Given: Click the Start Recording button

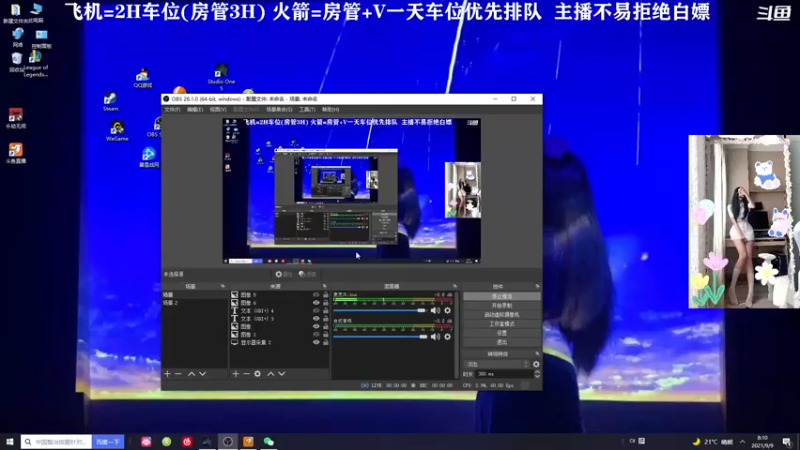Looking at the screenshot, I should click(x=502, y=306).
